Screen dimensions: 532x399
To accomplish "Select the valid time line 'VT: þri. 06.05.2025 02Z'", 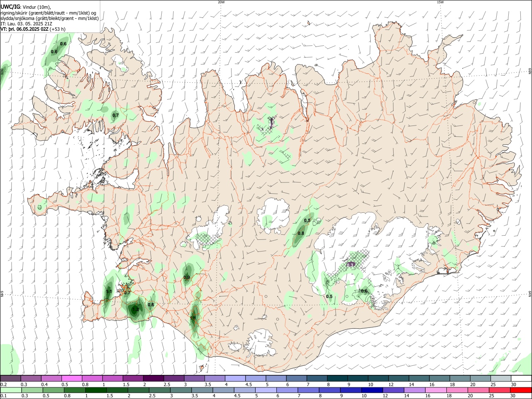I will tap(25, 29).
